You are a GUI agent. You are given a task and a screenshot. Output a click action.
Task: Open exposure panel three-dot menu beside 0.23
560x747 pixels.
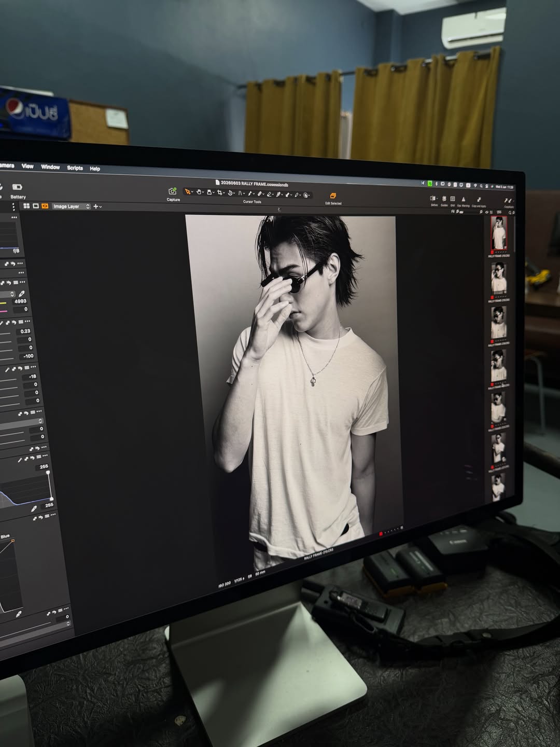27,322
